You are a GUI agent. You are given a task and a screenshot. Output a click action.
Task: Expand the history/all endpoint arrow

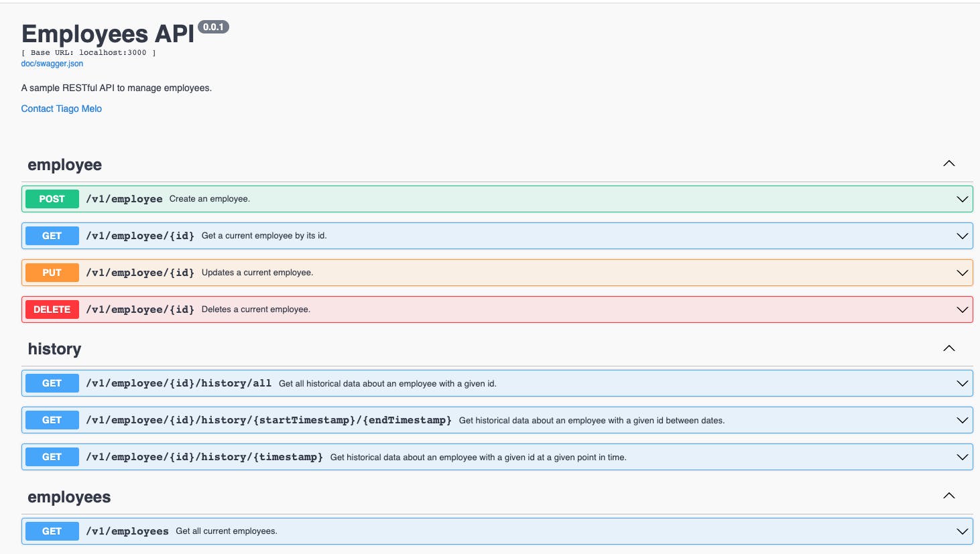coord(962,383)
